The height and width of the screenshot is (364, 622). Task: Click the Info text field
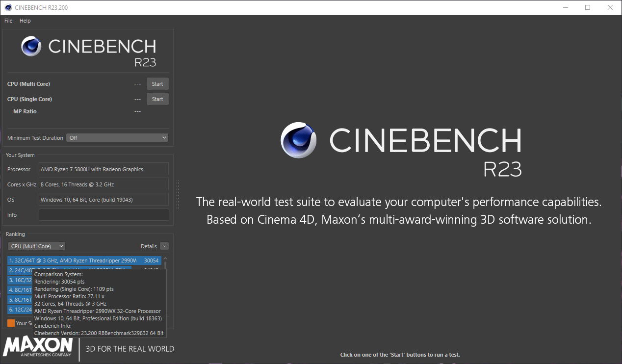[x=104, y=215]
